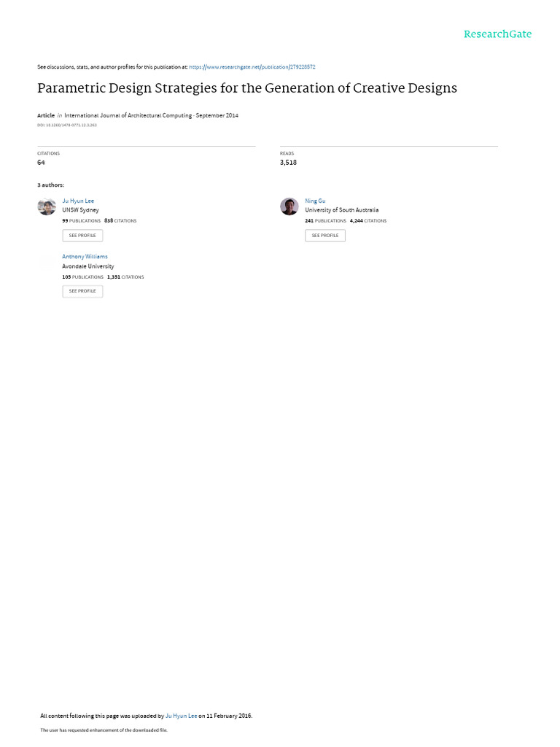560x747 pixels.
Task: Click the University of South Australia affiliation
Action: [x=342, y=210]
